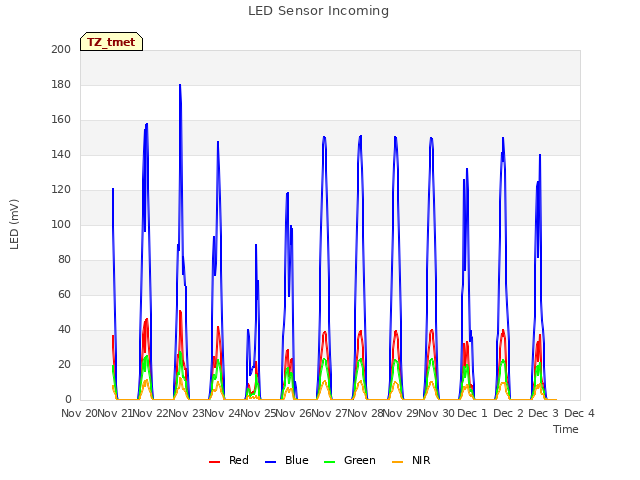Click the 100 y-axis tick value
The height and width of the screenshot is (480, 640).
(x=61, y=224)
